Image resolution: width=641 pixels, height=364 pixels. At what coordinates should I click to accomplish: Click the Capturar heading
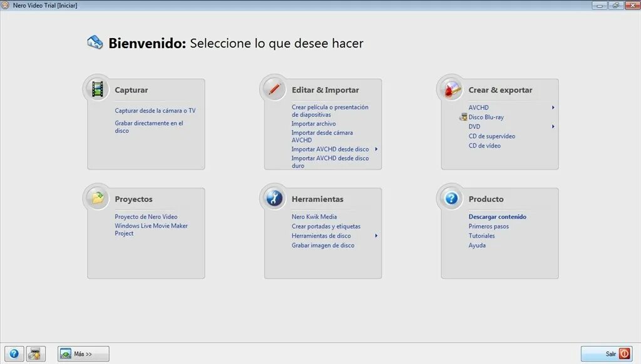[x=131, y=90]
